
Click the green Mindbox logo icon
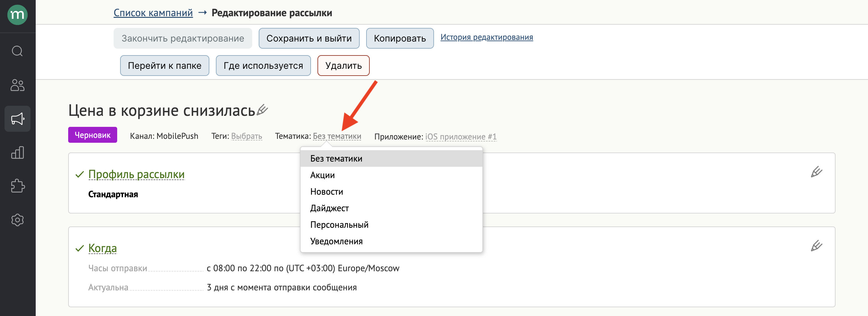(18, 15)
